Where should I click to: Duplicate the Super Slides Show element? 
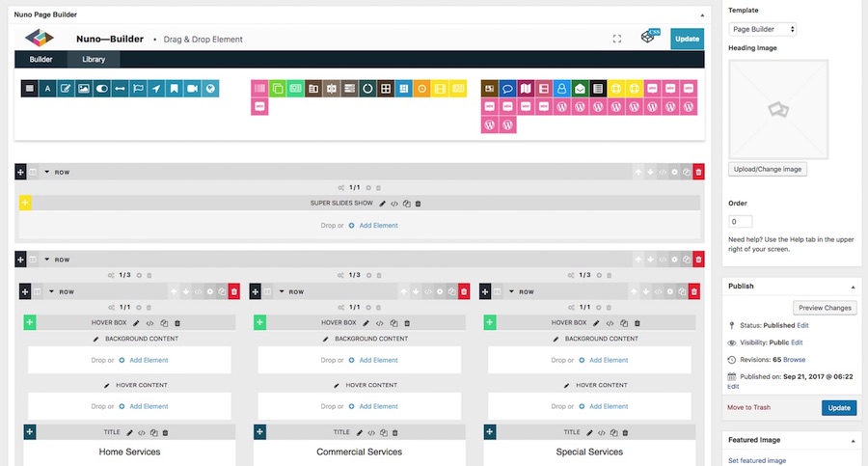406,204
